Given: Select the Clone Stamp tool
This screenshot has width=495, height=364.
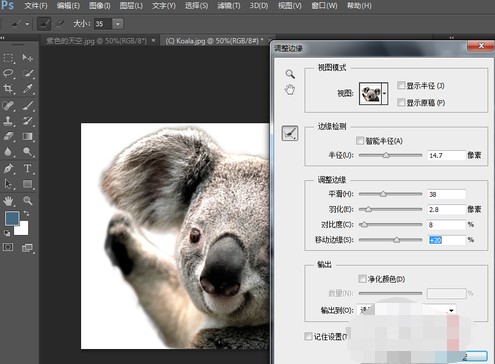Looking at the screenshot, I should coord(8,121).
